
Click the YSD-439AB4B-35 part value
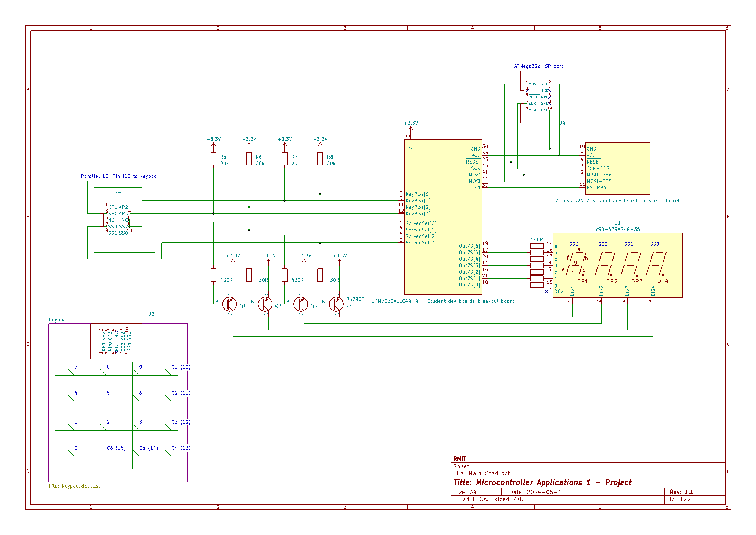(617, 229)
